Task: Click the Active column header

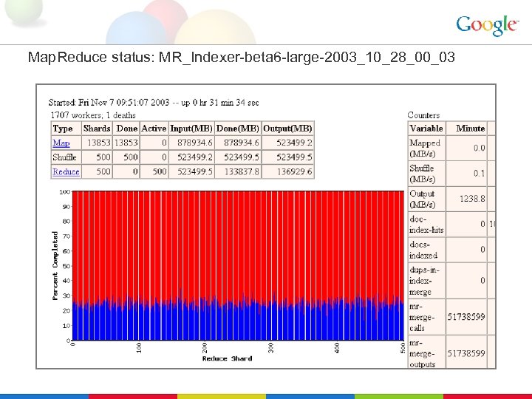Action: click(154, 129)
